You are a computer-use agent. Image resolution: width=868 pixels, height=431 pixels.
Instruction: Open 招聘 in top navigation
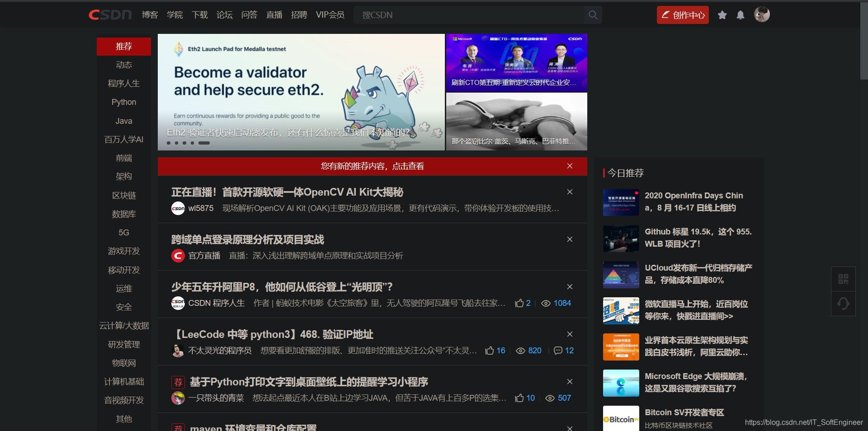[299, 15]
